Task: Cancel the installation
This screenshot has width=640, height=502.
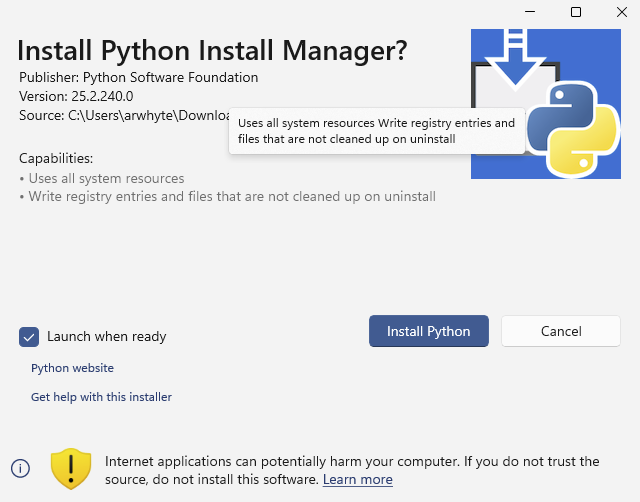Action: [561, 331]
